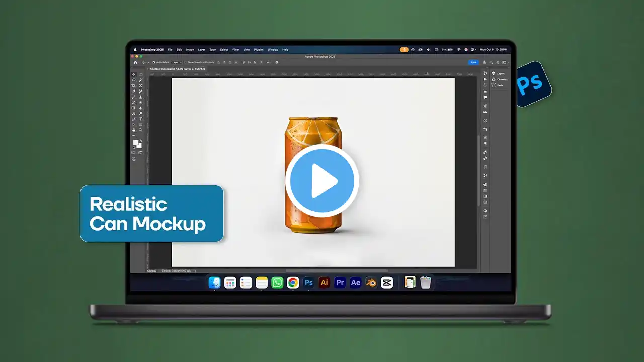Swap the foreground and background colors

[140, 140]
